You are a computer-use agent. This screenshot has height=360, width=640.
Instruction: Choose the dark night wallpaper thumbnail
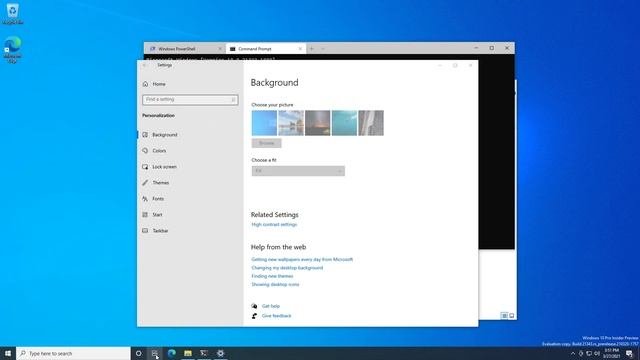318,123
